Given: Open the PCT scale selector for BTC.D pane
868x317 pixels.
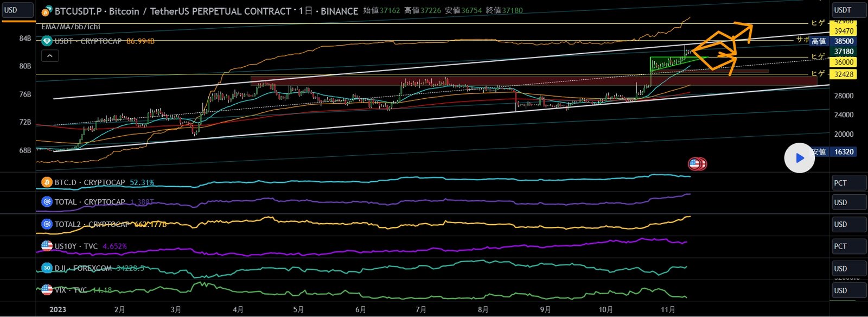Looking at the screenshot, I should click(848, 183).
